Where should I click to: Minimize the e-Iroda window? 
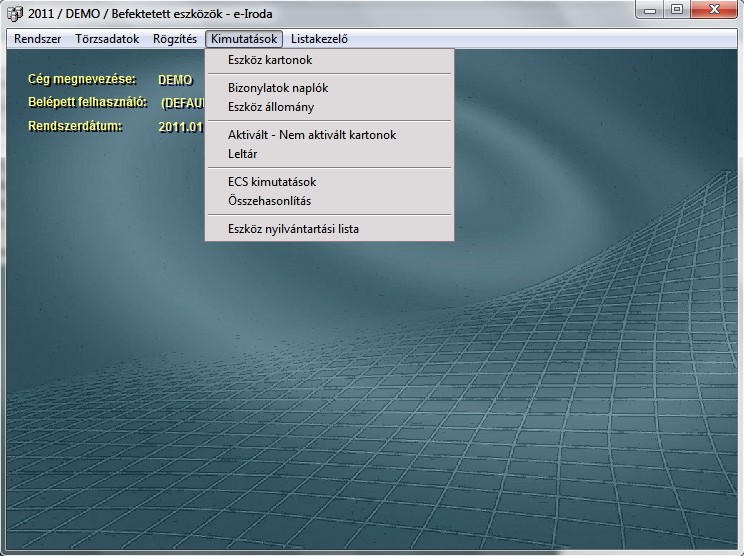coord(650,10)
